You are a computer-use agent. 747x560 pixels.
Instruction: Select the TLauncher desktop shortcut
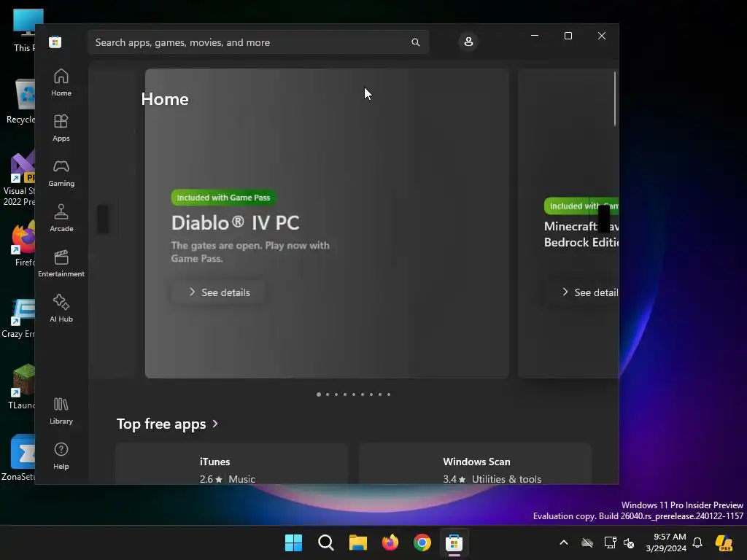click(22, 386)
